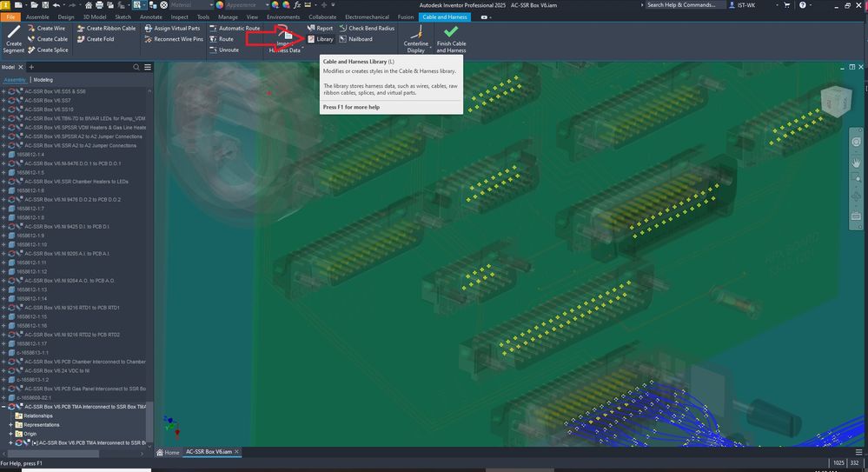Click the Pan hand icon in navigation bar
The height and width of the screenshot is (472, 868).
coord(856,163)
